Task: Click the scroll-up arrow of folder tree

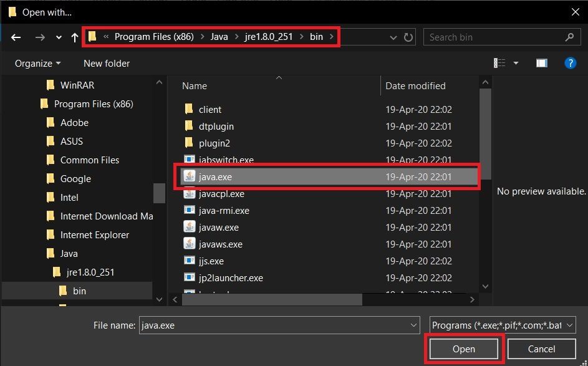Action: 159,82
